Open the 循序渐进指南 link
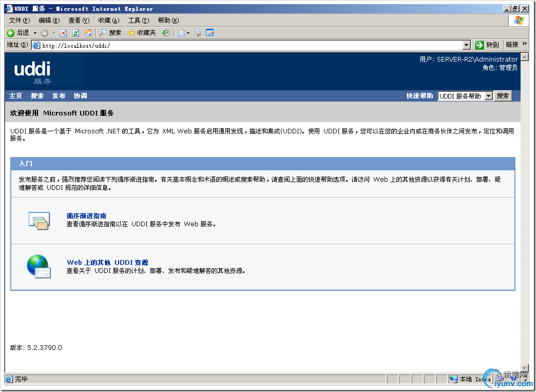Screen dimensions: 536x392 (86, 215)
